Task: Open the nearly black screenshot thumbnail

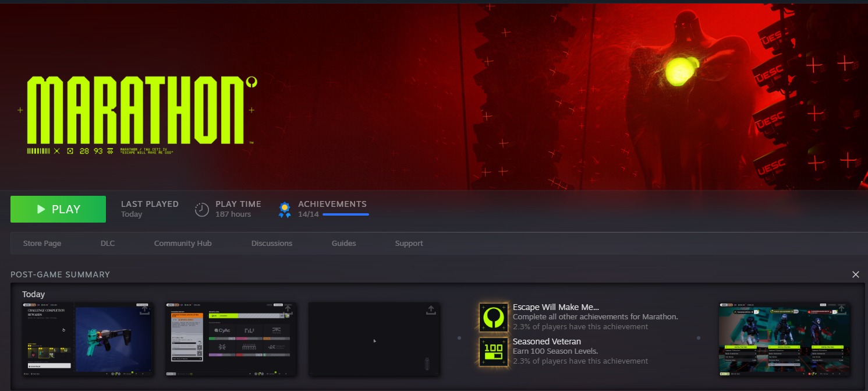Action: (374, 339)
